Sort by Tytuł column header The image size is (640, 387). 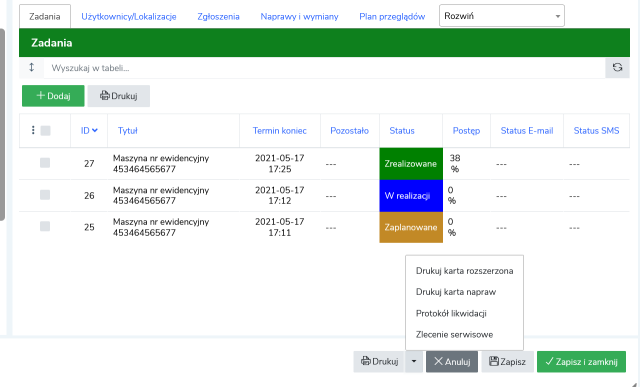point(128,131)
